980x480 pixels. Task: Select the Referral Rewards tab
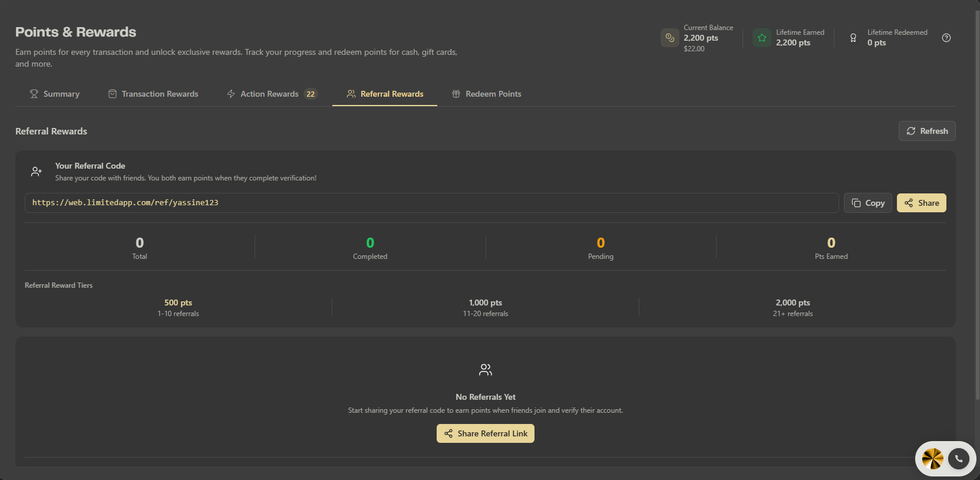pyautogui.click(x=385, y=94)
